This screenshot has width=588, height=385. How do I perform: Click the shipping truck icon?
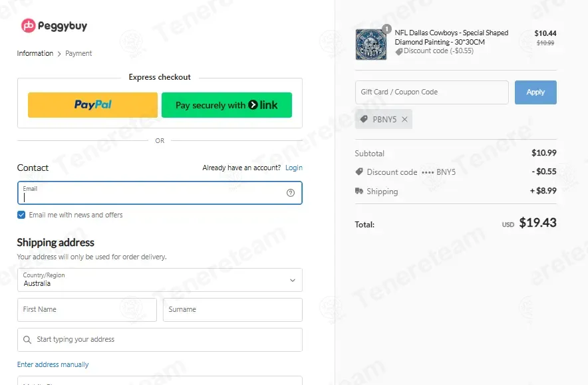359,192
